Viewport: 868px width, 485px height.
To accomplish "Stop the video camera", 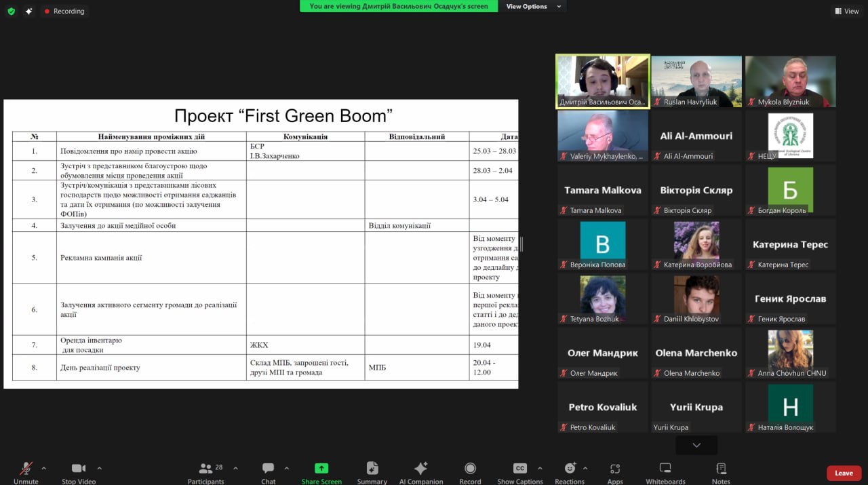I will pos(79,469).
